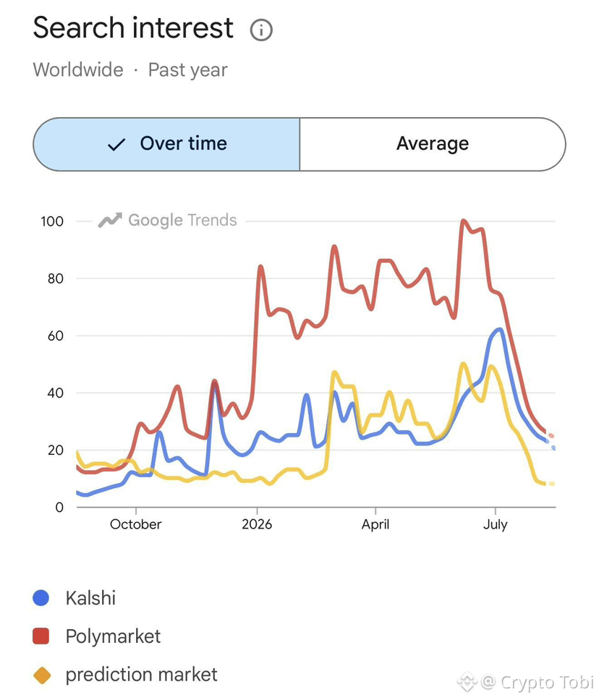Click the October axis tick label

136,524
